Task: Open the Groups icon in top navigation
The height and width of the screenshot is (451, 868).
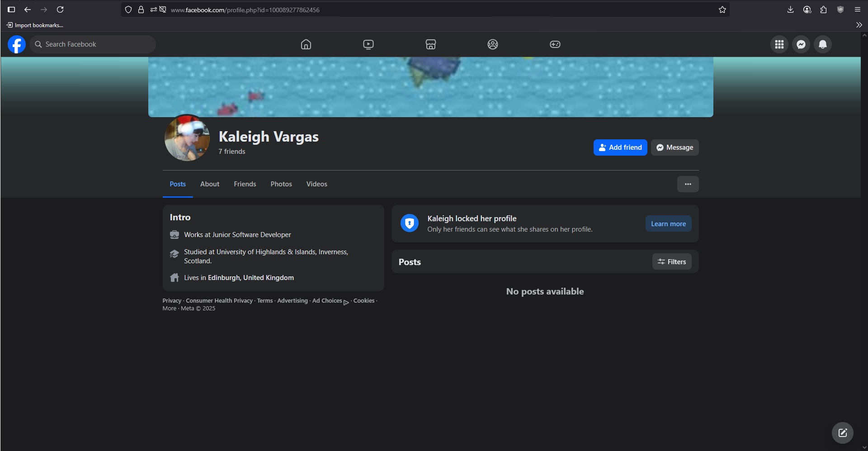Action: [x=493, y=44]
